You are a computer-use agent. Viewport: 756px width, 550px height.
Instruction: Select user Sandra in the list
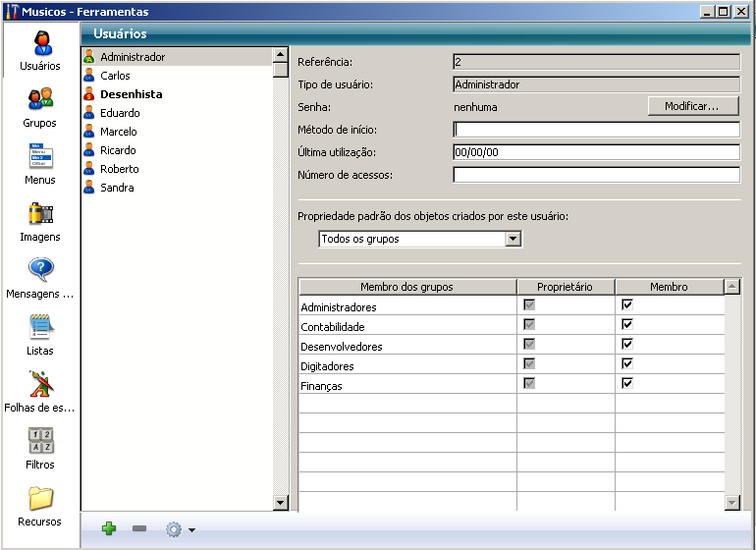coord(117,188)
